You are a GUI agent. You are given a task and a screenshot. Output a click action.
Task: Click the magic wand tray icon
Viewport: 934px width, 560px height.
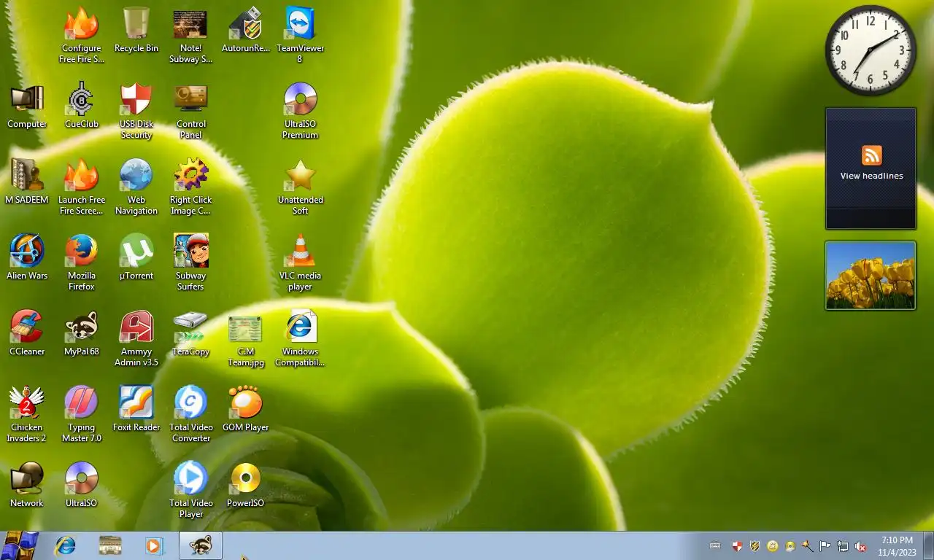807,545
